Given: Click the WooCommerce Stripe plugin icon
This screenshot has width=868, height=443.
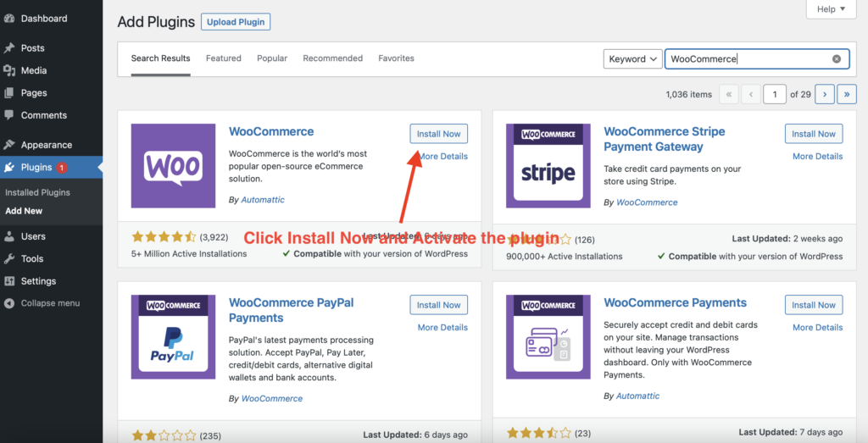Looking at the screenshot, I should pyautogui.click(x=548, y=166).
